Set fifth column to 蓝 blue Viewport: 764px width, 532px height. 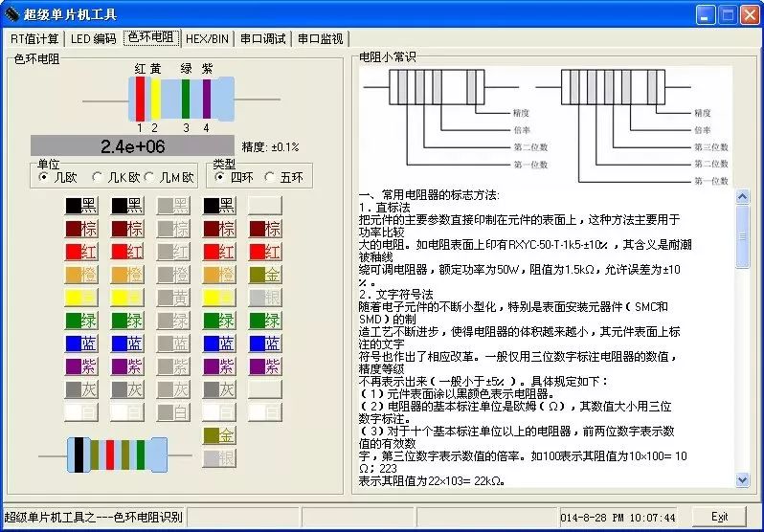(x=265, y=344)
